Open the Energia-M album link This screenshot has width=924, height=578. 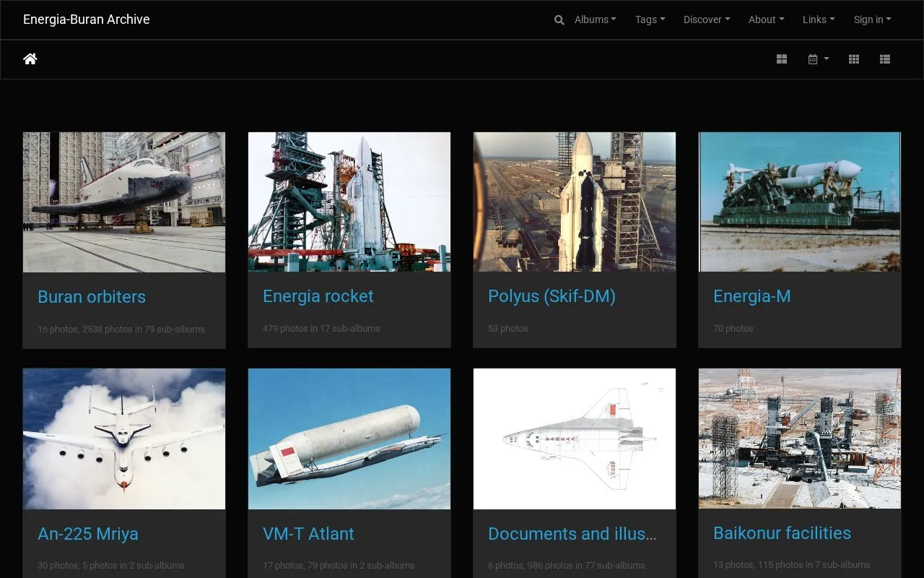(751, 296)
